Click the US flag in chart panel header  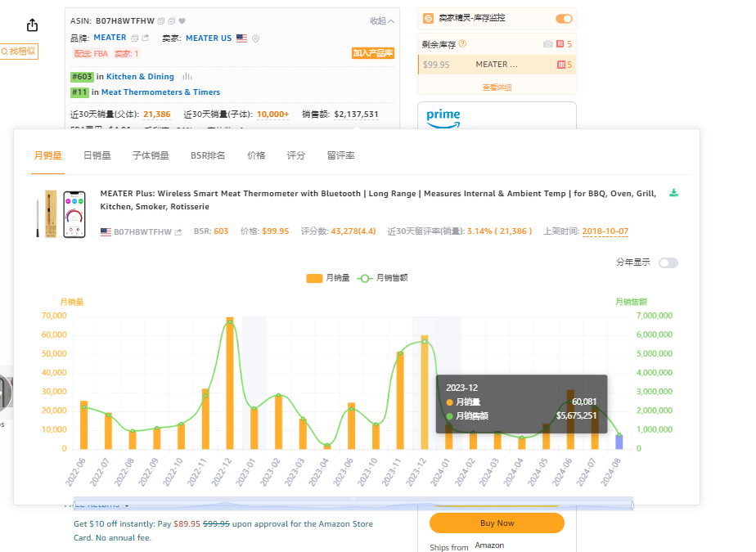tap(106, 232)
